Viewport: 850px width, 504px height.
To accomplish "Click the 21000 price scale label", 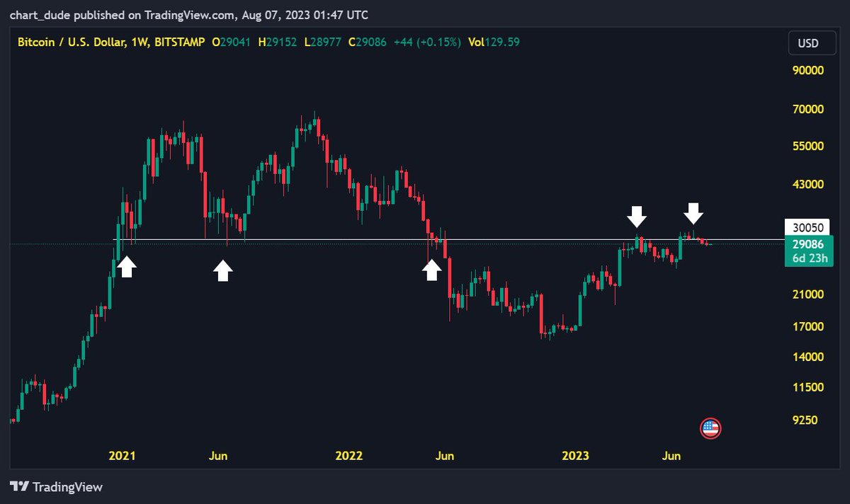I will [x=808, y=294].
